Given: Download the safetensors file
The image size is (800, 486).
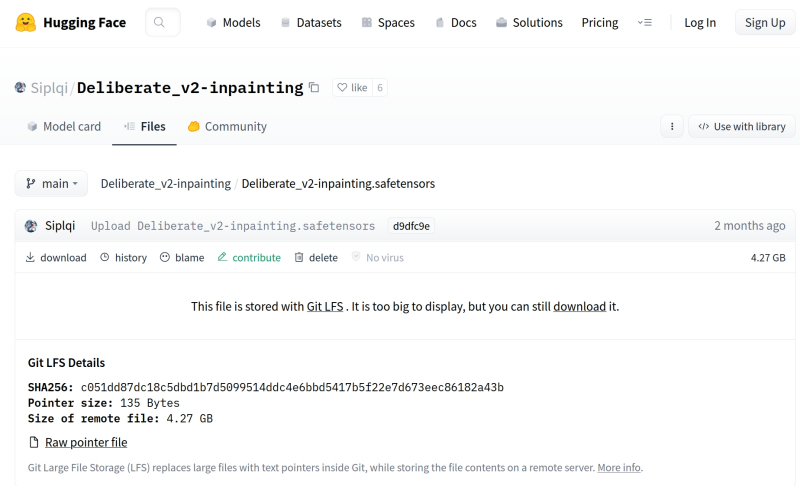Looking at the screenshot, I should tap(56, 257).
